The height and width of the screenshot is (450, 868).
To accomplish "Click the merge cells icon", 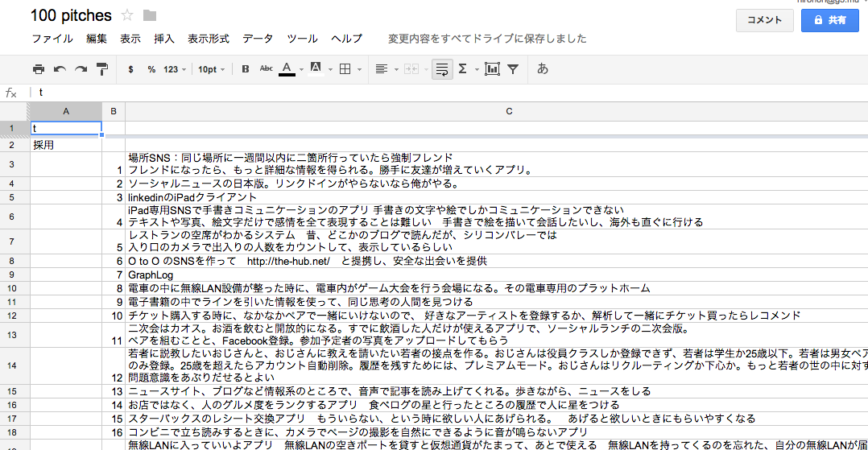I will [411, 69].
